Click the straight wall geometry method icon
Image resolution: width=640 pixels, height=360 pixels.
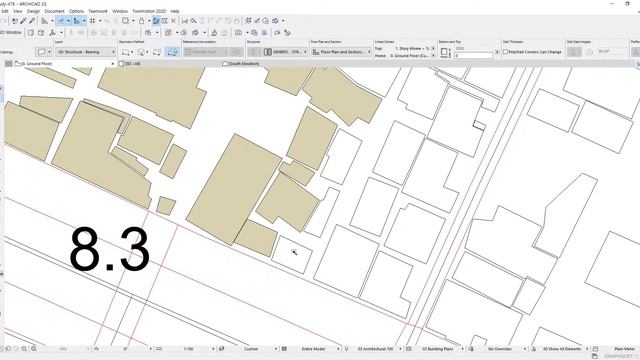click(126, 52)
